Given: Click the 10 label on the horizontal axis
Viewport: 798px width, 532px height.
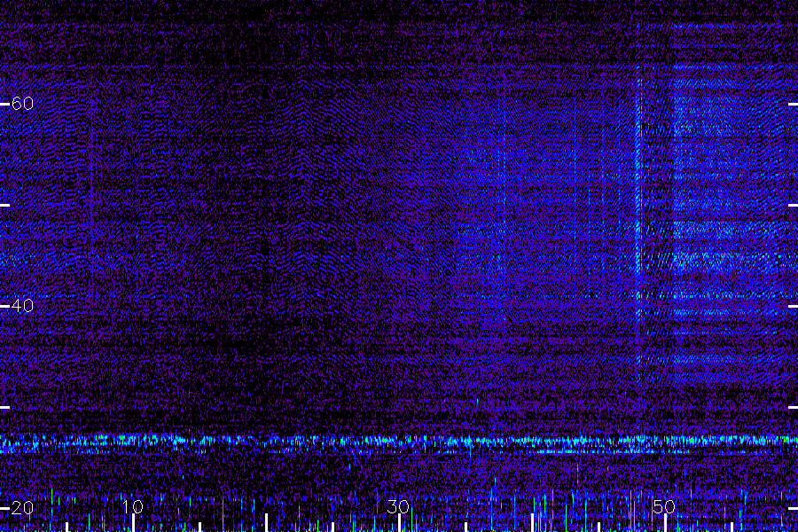Looking at the screenshot, I should coord(133,506).
